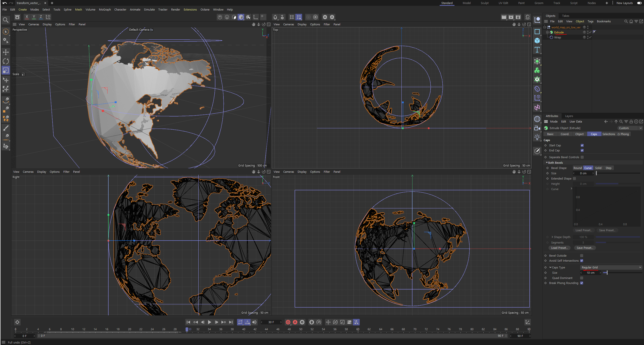The image size is (644, 345).
Task: Open the Coord. attribute tab
Action: pos(565,134)
